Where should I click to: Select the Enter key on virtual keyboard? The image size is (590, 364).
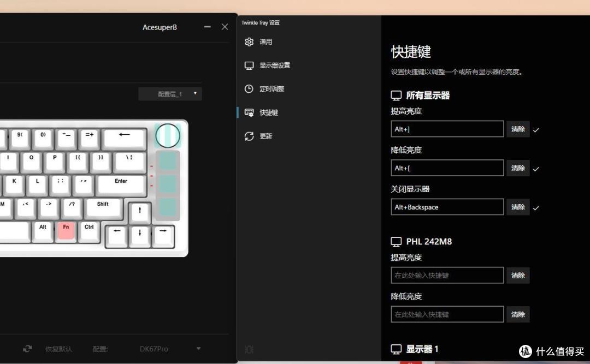(x=121, y=184)
